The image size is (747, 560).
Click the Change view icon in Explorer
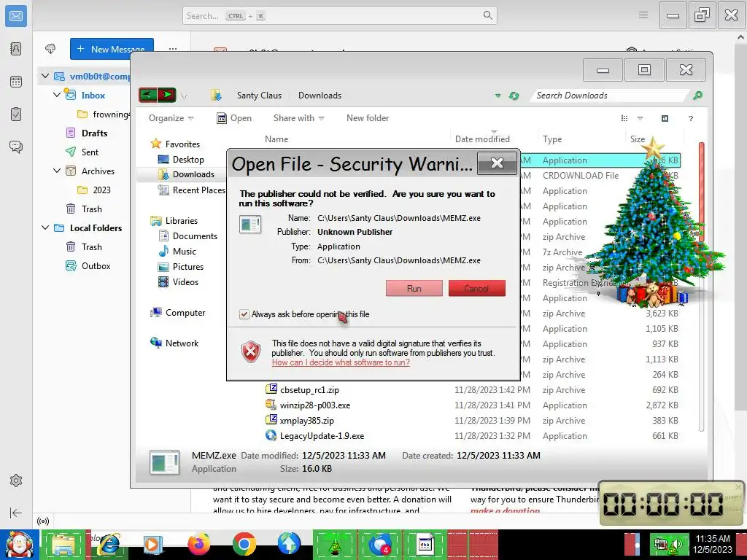624,118
